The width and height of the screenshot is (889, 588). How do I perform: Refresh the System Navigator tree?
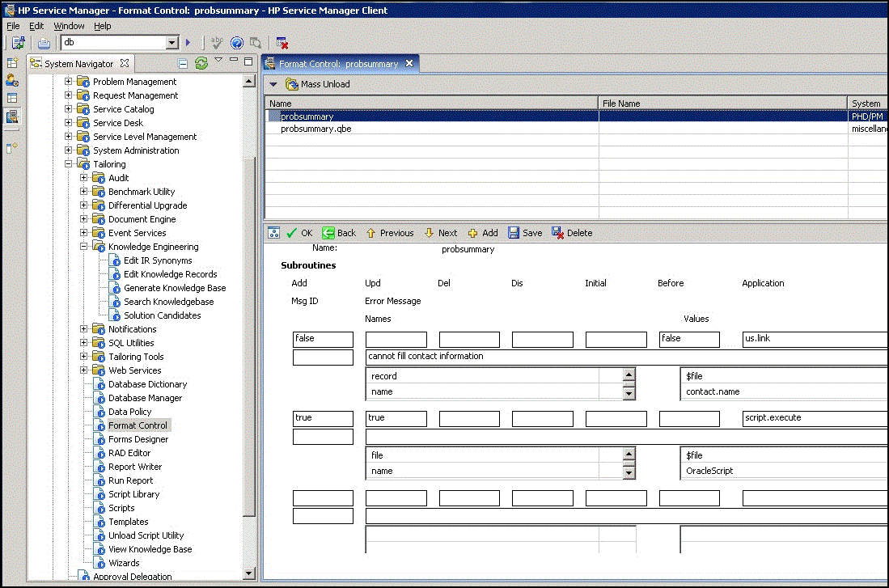pyautogui.click(x=201, y=63)
